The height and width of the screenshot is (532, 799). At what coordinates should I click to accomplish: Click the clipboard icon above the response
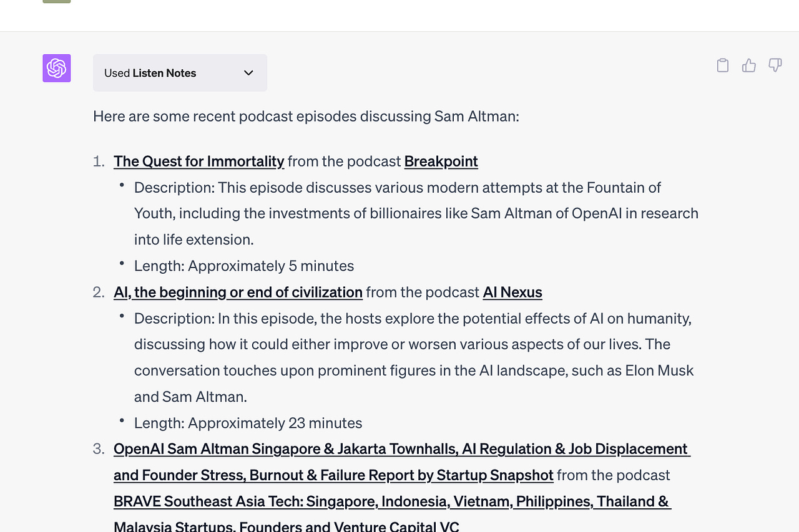722,65
